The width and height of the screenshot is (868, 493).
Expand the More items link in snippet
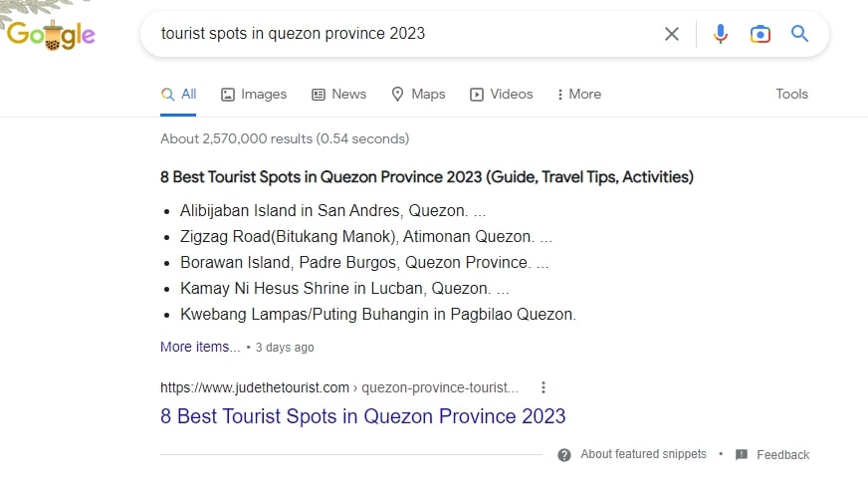(200, 347)
